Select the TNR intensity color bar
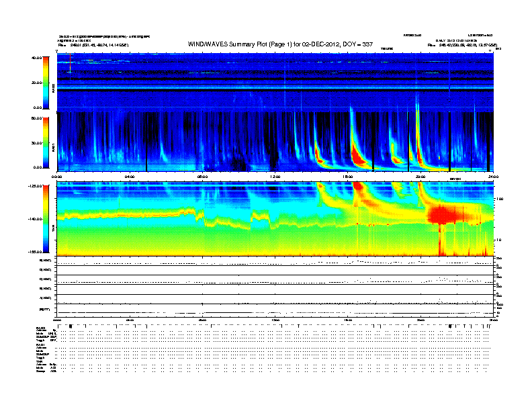 pos(46,219)
